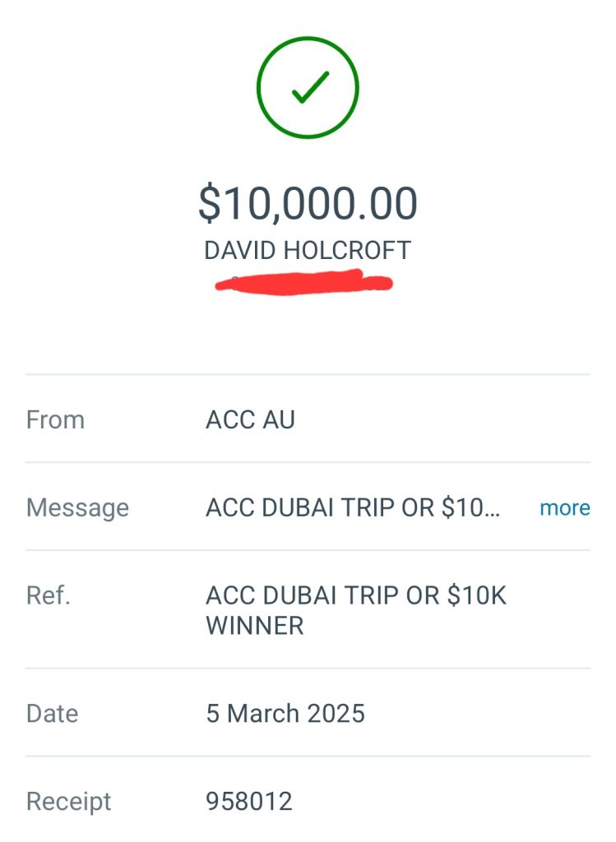Click the divider line above the From row
The height and width of the screenshot is (842, 616).
point(308,375)
